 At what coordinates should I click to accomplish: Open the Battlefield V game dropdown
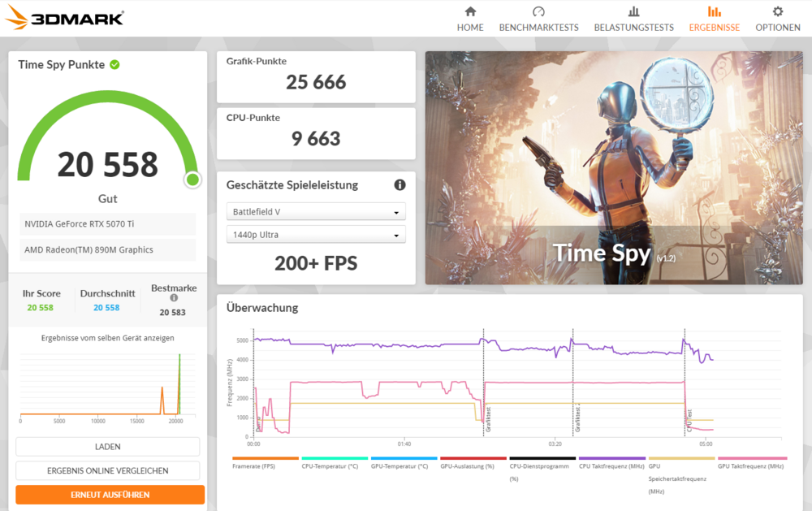click(x=316, y=212)
